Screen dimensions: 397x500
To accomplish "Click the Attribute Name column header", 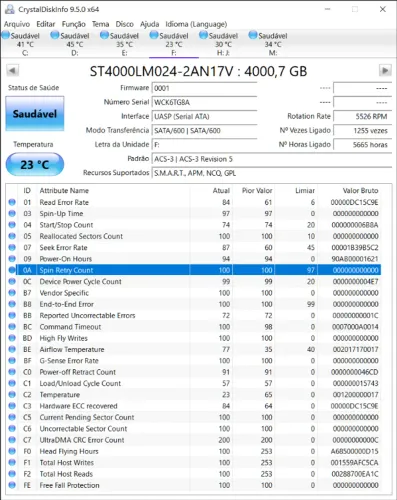I will point(64,191).
